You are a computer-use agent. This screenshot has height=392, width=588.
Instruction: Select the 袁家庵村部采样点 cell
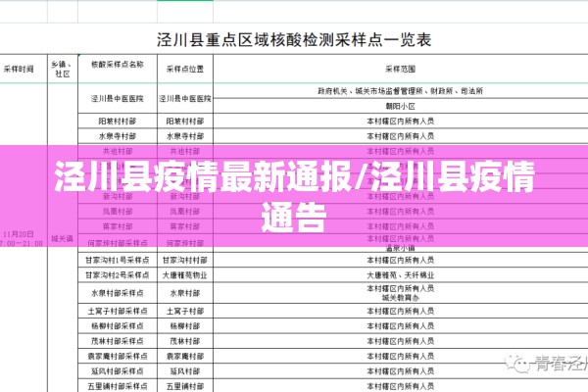[118, 356]
